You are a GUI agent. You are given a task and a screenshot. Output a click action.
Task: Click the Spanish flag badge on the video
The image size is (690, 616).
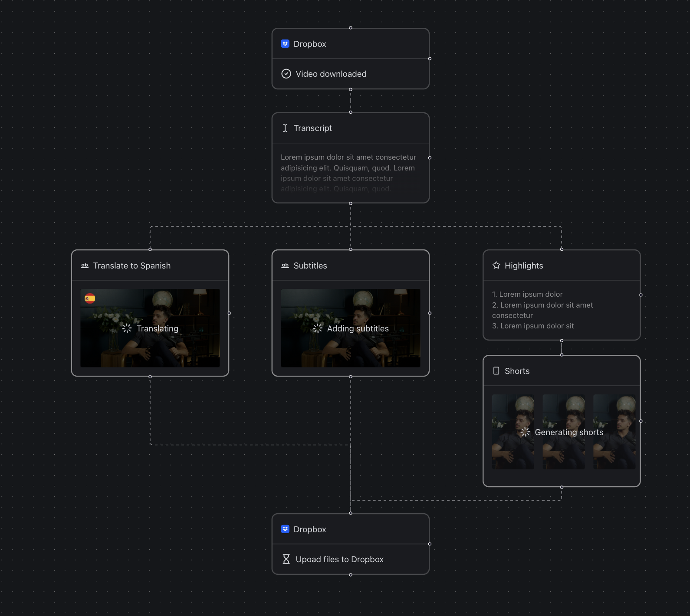tap(90, 298)
